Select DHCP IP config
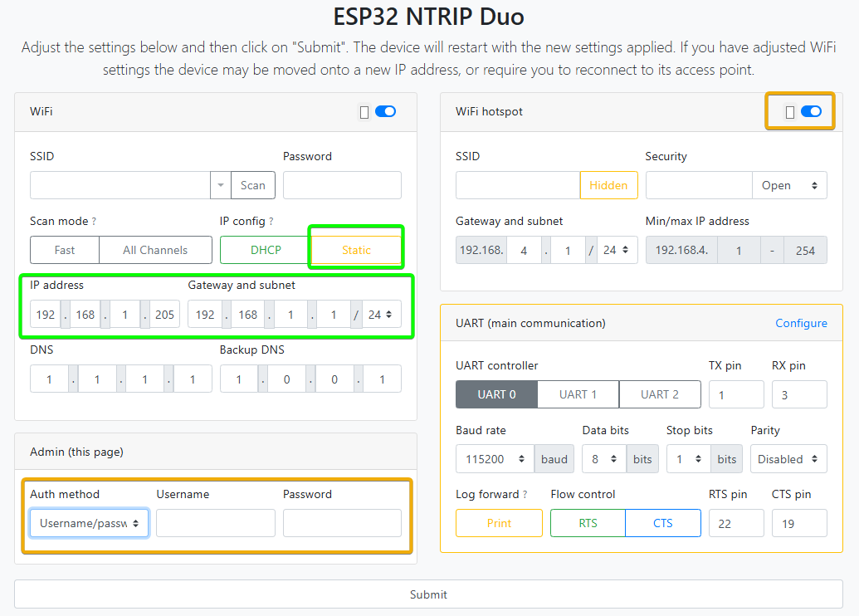The width and height of the screenshot is (859, 616). pyautogui.click(x=266, y=250)
